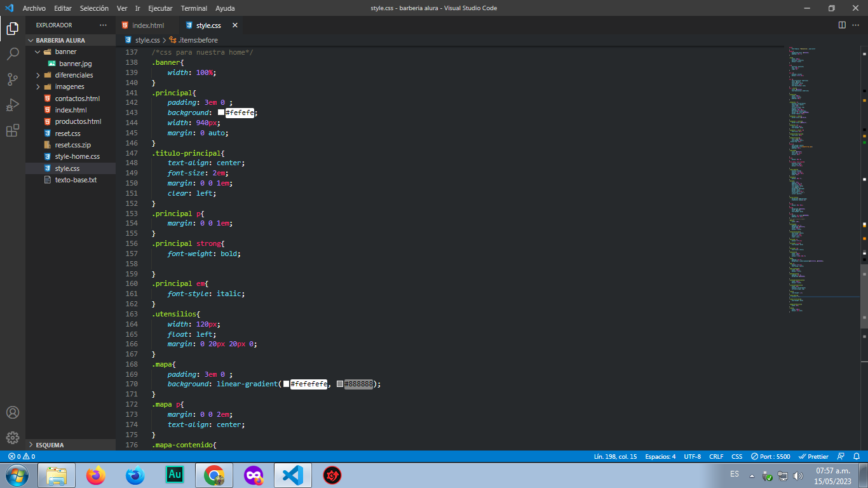This screenshot has width=868, height=488.
Task: Show hidden system tray icons
Action: 752,476
